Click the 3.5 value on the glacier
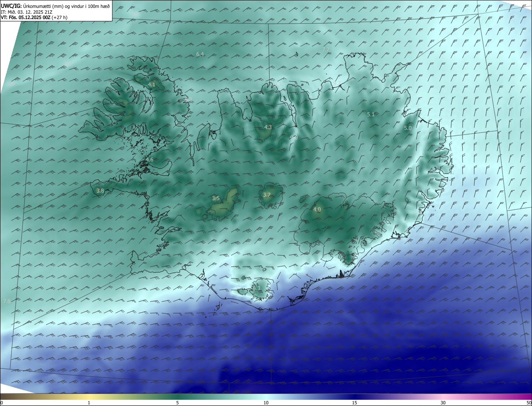 (216, 198)
